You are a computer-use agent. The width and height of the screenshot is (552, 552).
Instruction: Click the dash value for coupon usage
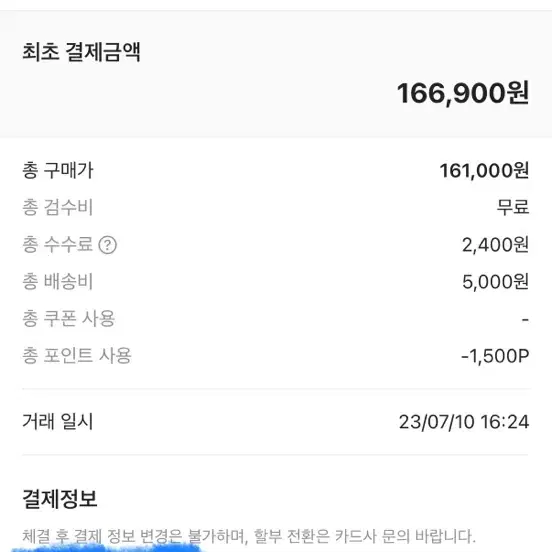tap(525, 320)
